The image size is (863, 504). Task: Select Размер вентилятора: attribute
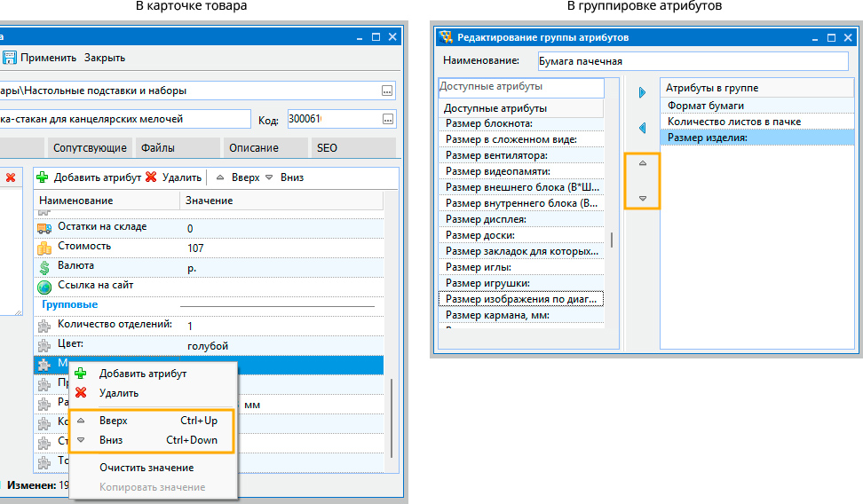click(521, 155)
